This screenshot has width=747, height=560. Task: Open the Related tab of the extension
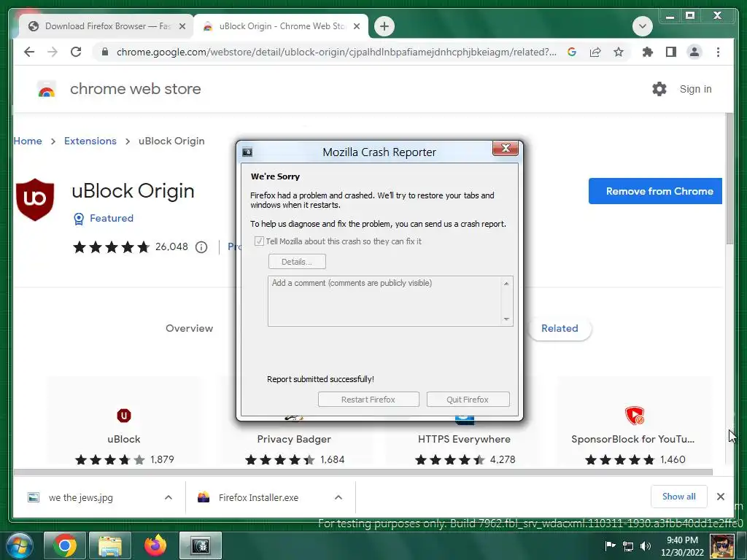[560, 328]
